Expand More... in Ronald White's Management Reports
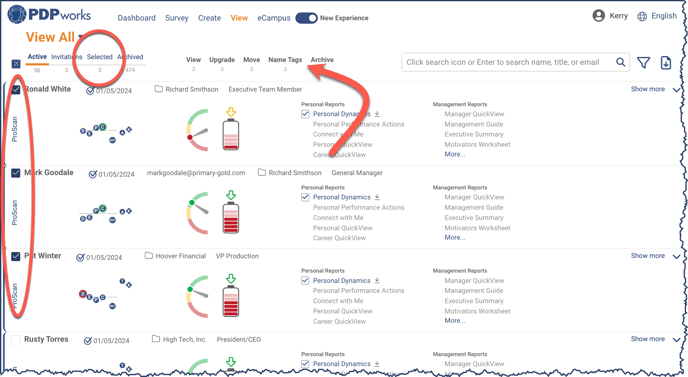The width and height of the screenshot is (688, 377). 455,154
